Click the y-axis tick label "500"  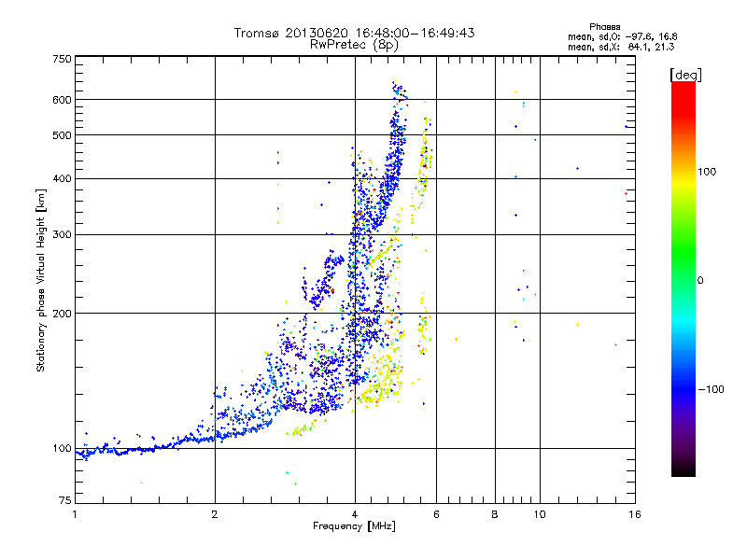(62, 135)
